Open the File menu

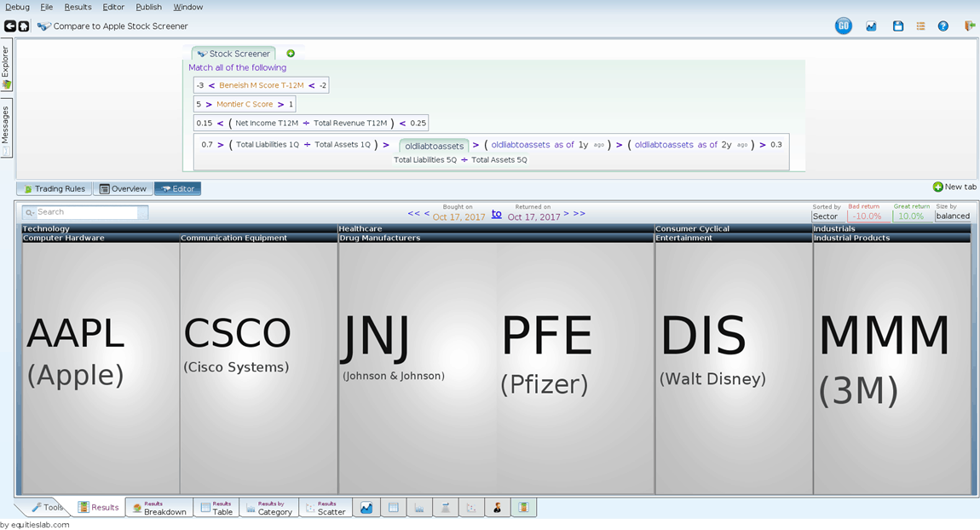coord(47,7)
